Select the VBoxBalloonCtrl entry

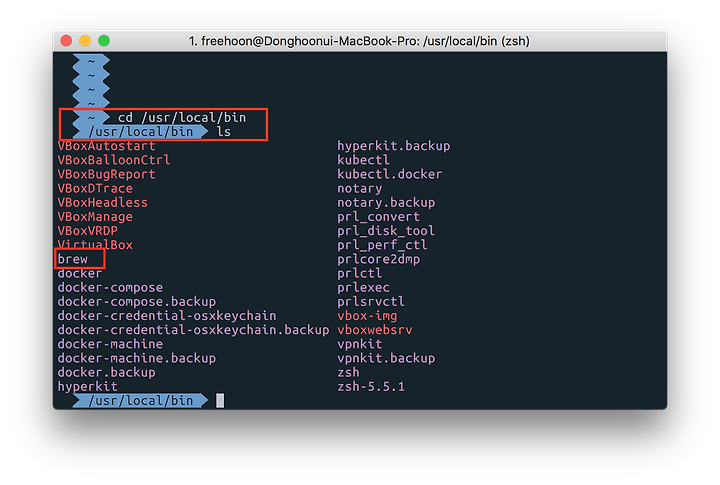pyautogui.click(x=114, y=160)
